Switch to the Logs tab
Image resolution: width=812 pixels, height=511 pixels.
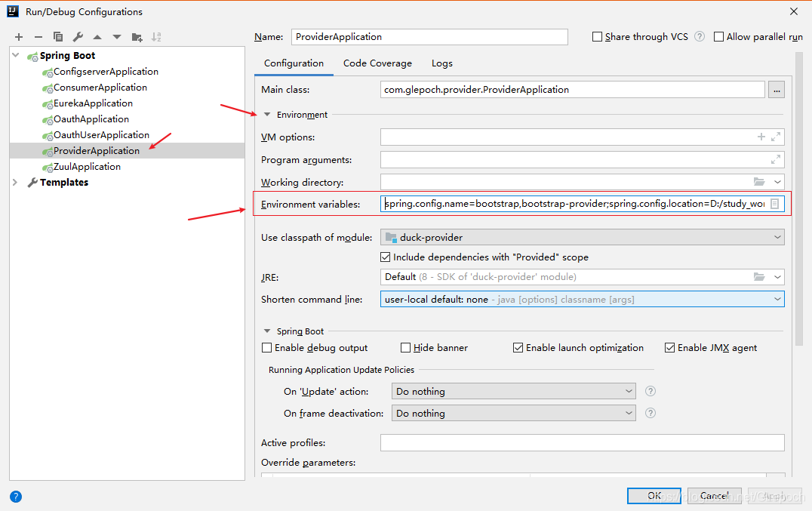pyautogui.click(x=441, y=63)
